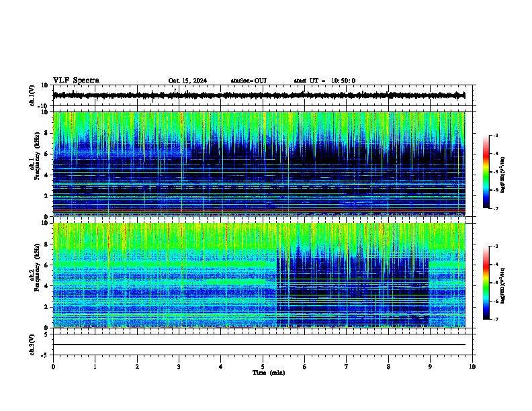
Task: Click the ch.1 spectrogram panel
Action: tap(259, 164)
